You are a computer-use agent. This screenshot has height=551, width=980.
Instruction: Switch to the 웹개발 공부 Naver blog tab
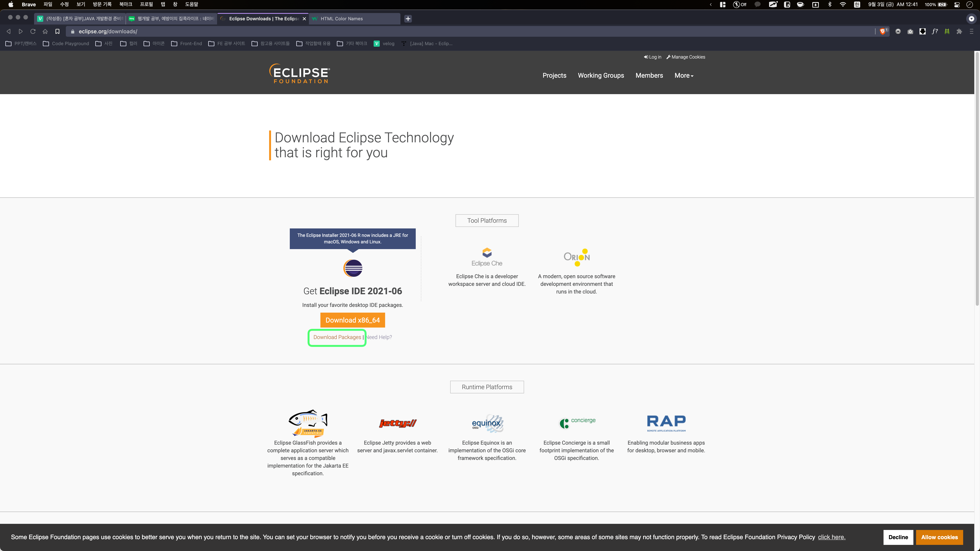(x=171, y=19)
